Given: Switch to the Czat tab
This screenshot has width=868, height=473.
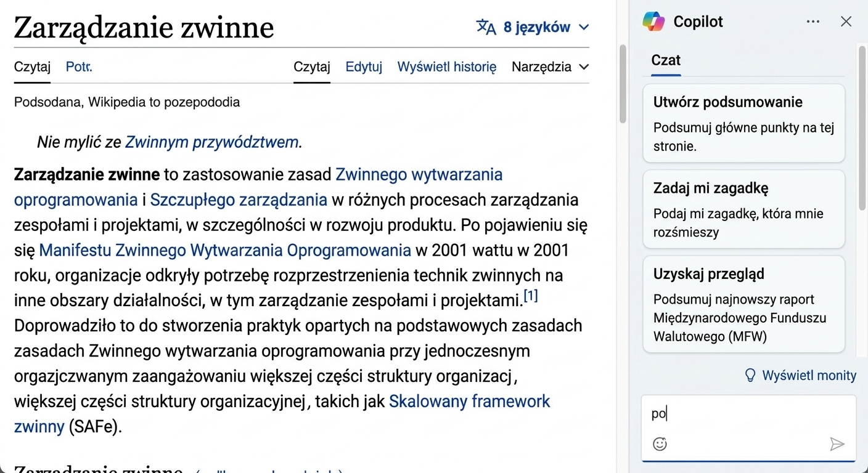Looking at the screenshot, I should (666, 60).
